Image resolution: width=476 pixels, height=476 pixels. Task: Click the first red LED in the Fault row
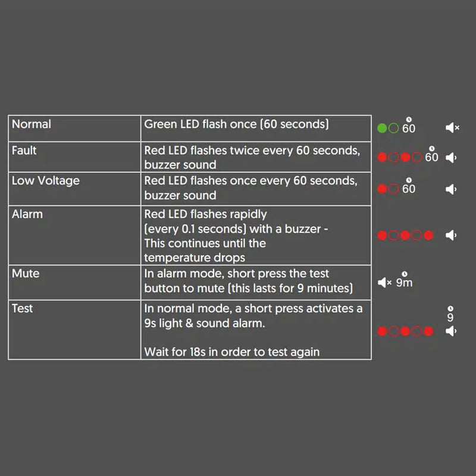pyautogui.click(x=382, y=158)
